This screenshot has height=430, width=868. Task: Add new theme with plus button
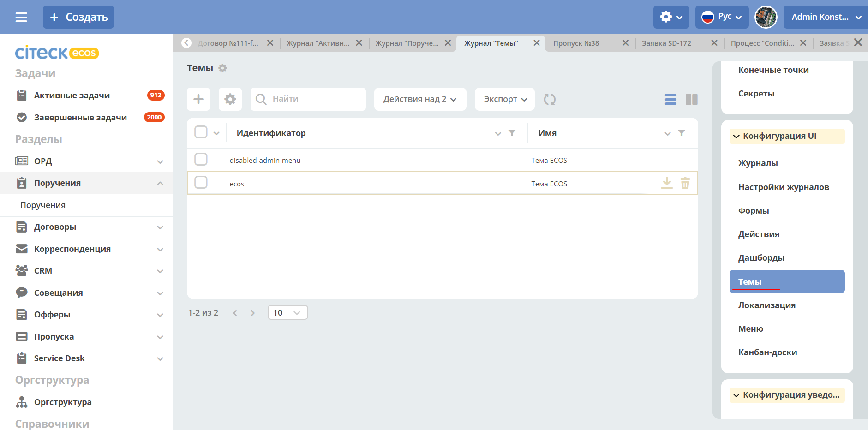[198, 99]
